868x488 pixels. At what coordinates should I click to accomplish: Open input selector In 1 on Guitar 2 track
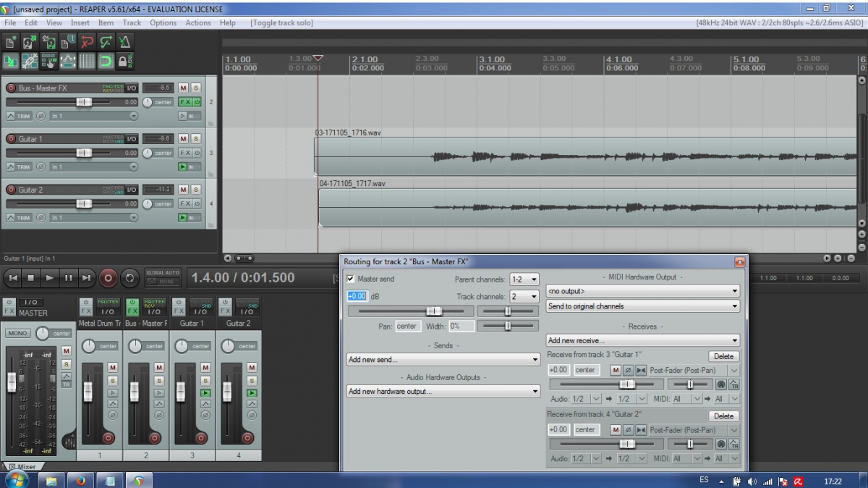93,217
